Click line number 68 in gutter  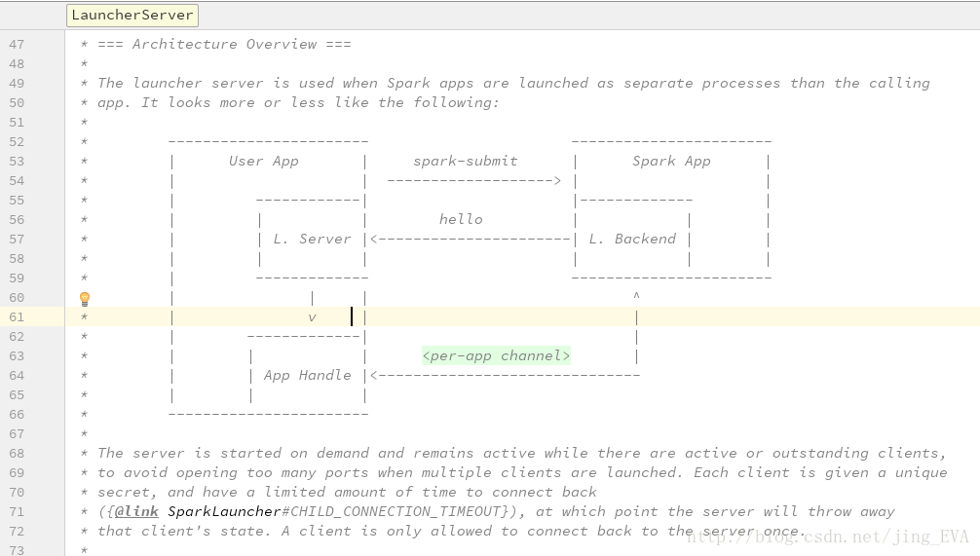click(17, 453)
